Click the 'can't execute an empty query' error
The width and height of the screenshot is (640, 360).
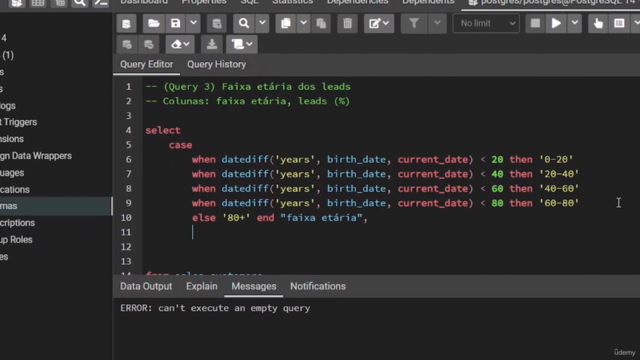click(234, 308)
